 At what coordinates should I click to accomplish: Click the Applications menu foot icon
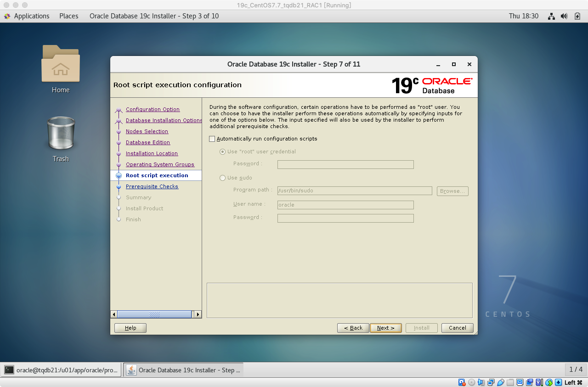click(x=7, y=16)
